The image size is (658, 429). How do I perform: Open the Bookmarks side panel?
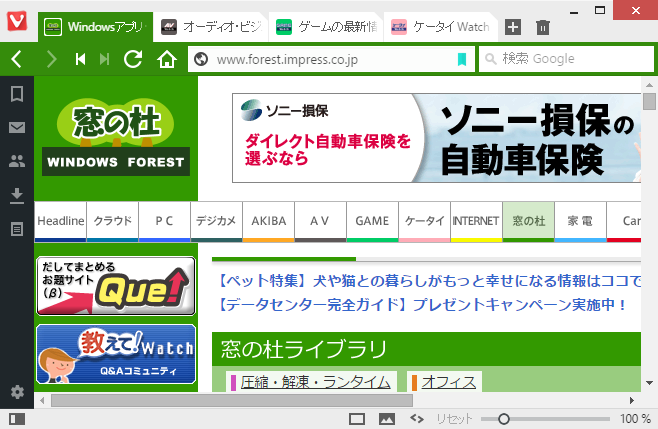[x=17, y=94]
